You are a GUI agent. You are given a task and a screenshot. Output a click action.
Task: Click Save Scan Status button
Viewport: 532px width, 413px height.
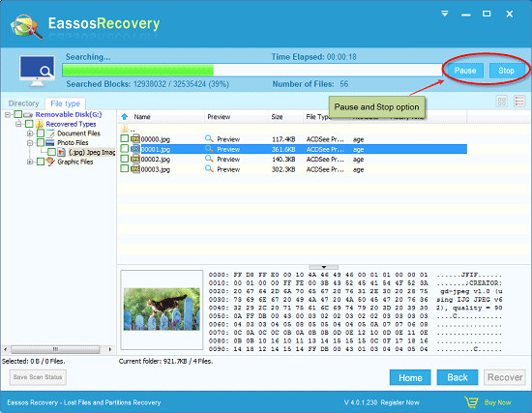tap(38, 377)
